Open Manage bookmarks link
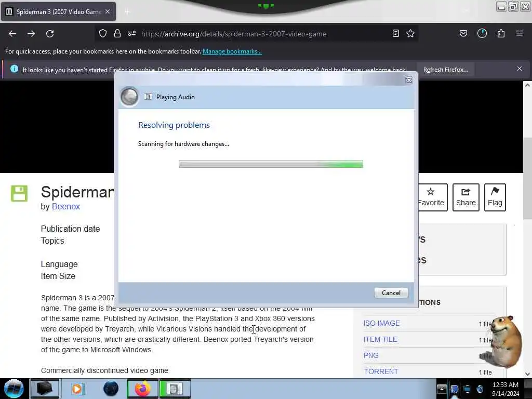 [232, 51]
